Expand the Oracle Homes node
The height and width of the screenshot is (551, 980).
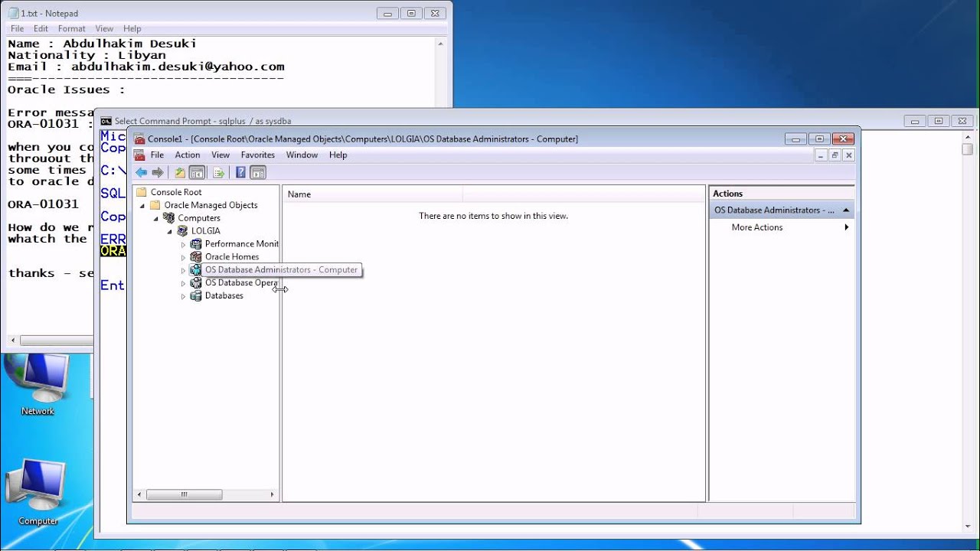click(184, 257)
